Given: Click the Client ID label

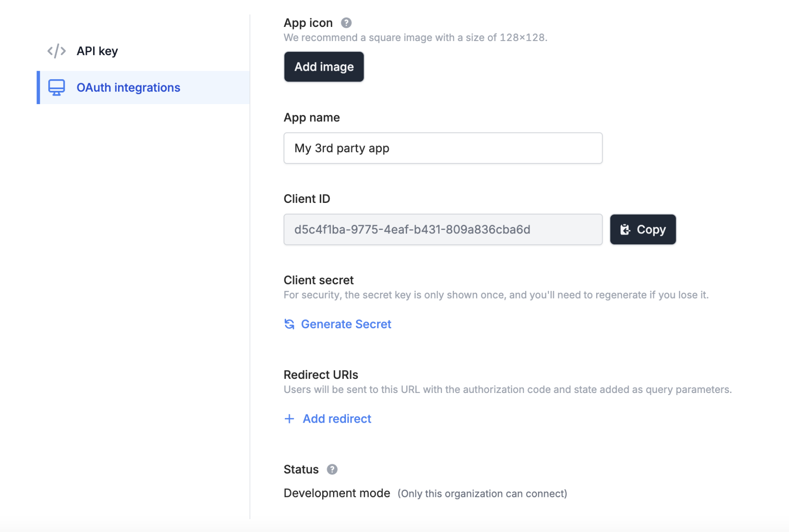Looking at the screenshot, I should (307, 198).
